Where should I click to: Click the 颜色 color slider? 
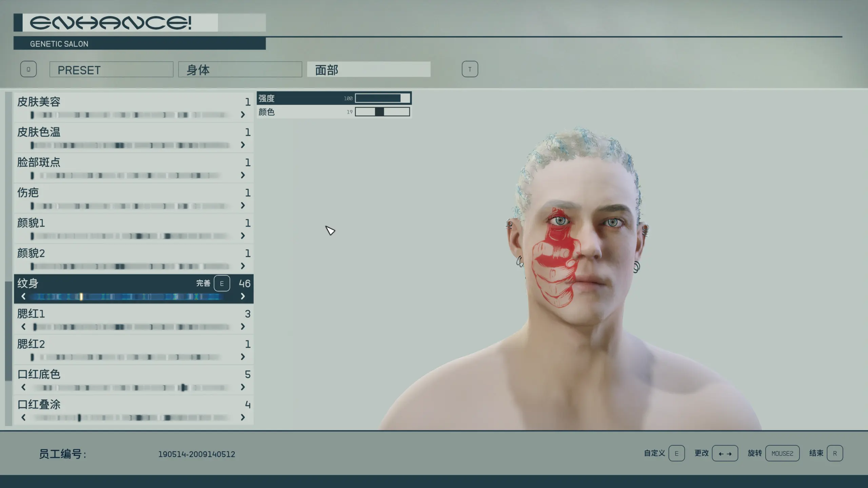[382, 112]
